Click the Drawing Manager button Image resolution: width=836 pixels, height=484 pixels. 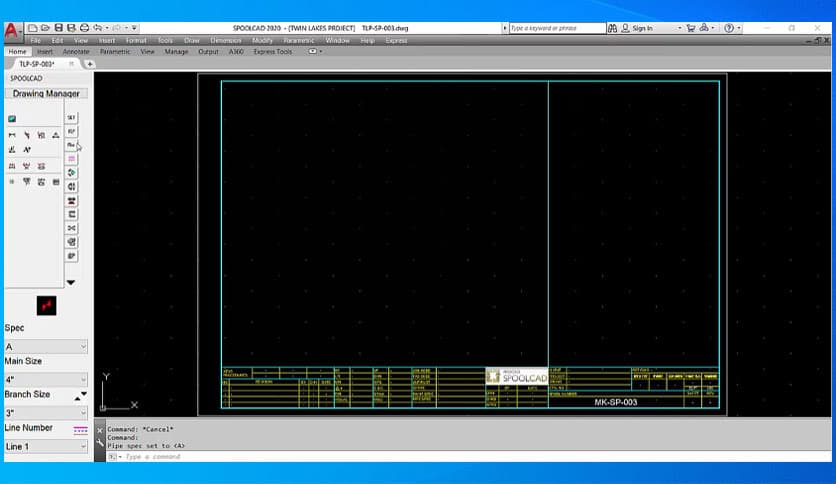pos(46,93)
